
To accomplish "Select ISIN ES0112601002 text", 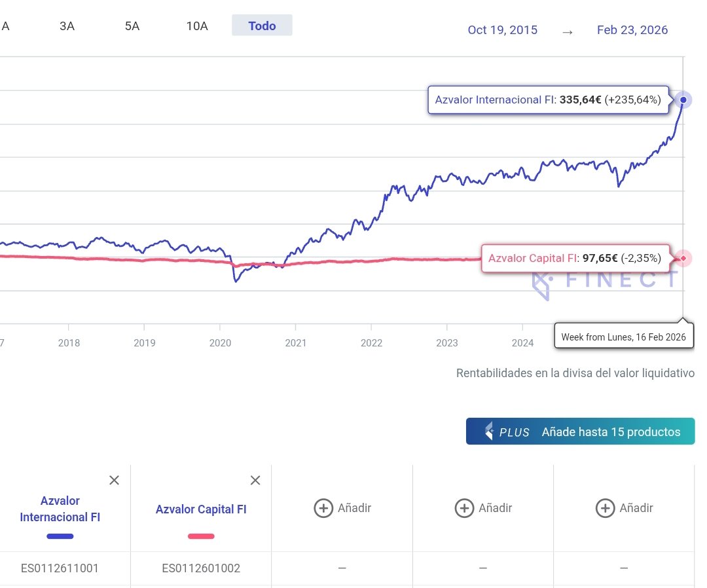I will point(201,568).
